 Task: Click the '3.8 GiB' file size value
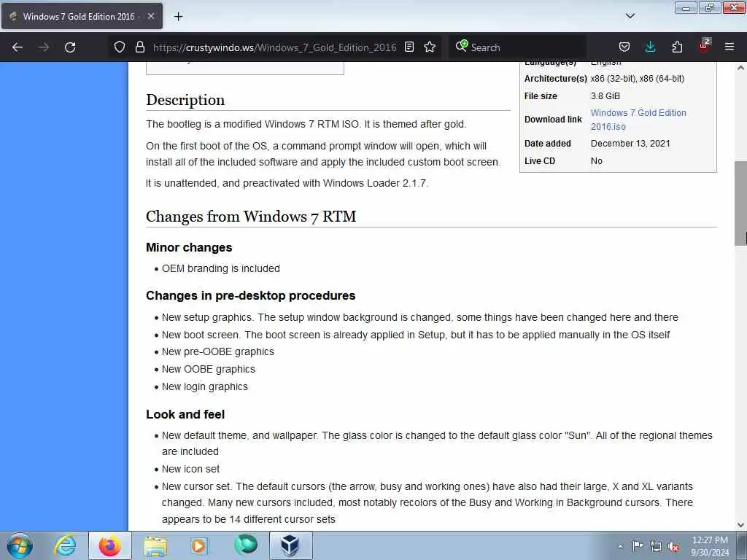pos(605,96)
